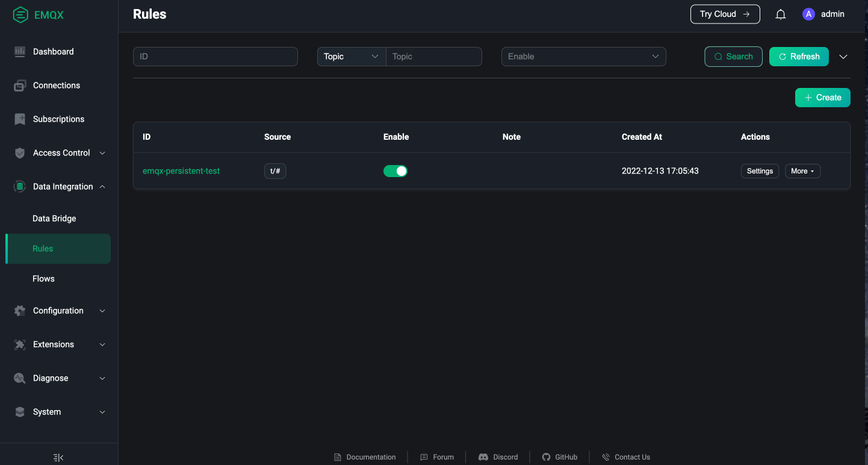Open More actions dropdown for rule
The height and width of the screenshot is (465, 868).
click(802, 171)
